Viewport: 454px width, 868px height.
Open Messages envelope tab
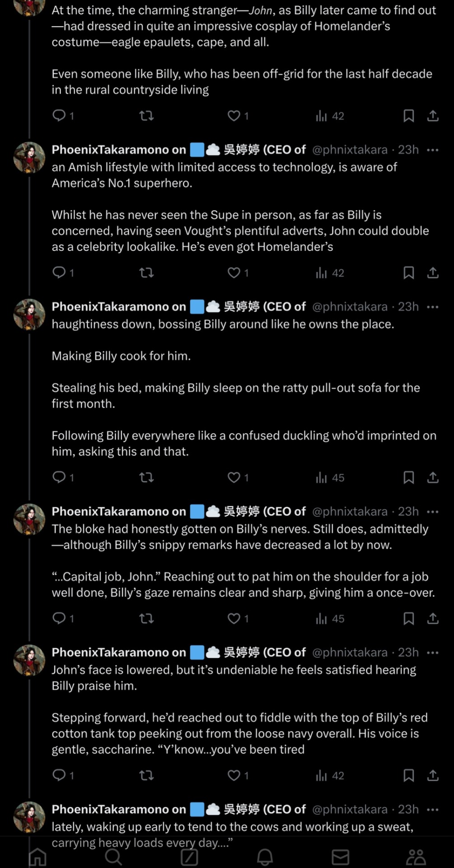pyautogui.click(x=340, y=857)
